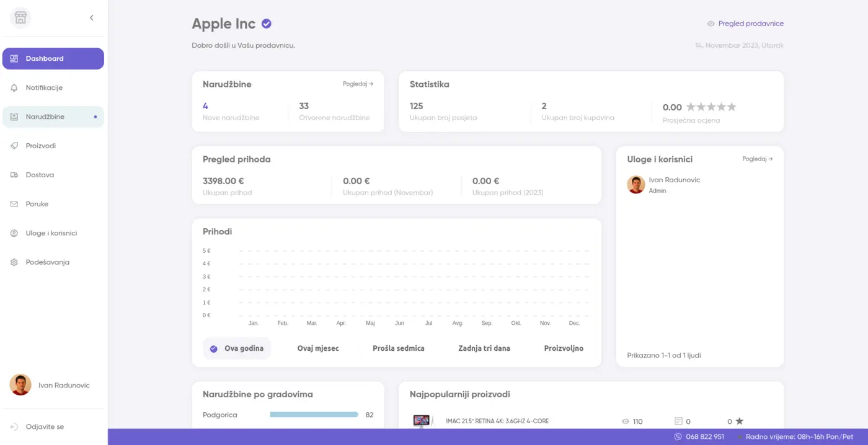868x445 pixels.
Task: Click the Podgorica orders progress bar
Action: pos(314,415)
